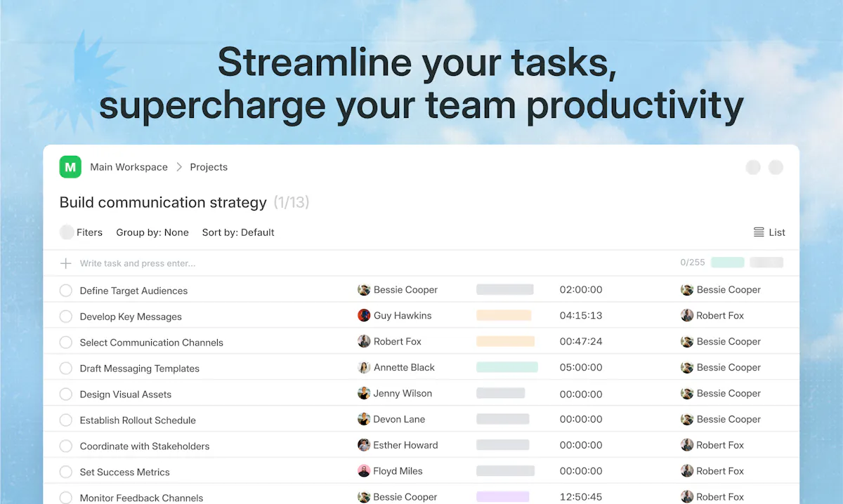This screenshot has height=504, width=843.
Task: Click the first gray circle button top right
Action: click(x=753, y=167)
